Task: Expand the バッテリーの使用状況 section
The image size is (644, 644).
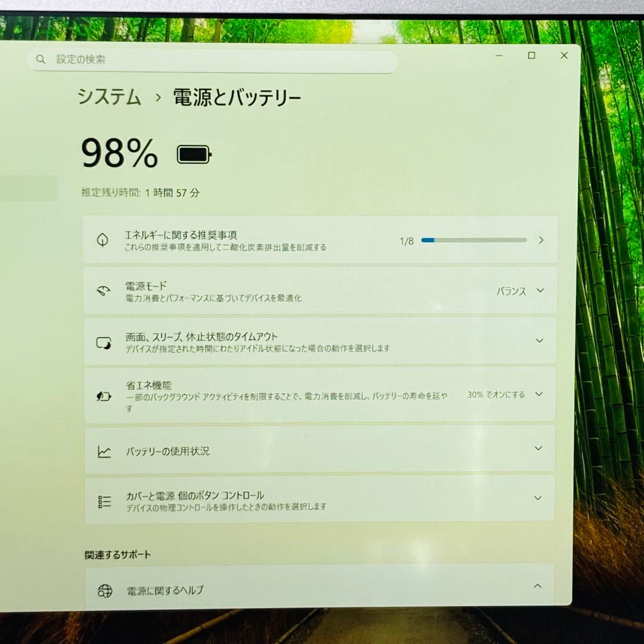Action: pos(538,449)
